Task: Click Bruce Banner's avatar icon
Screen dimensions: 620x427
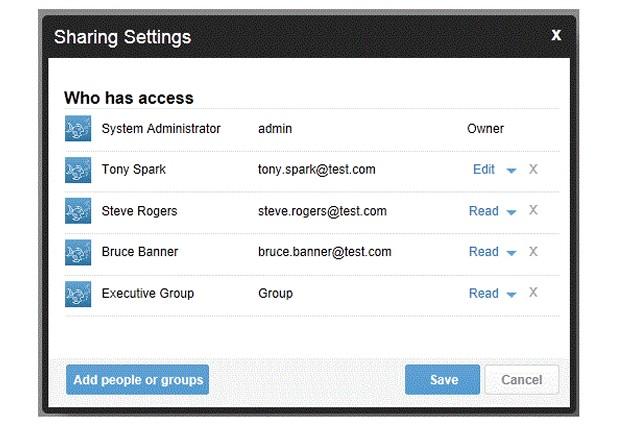Action: [x=78, y=252]
